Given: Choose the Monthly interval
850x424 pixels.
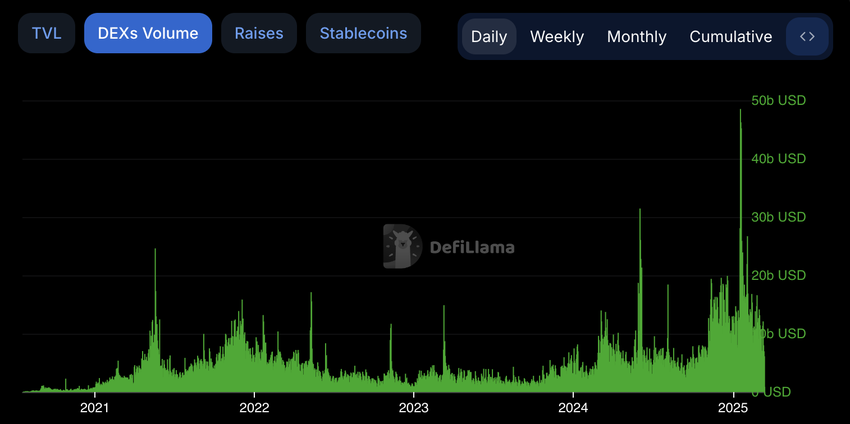Looking at the screenshot, I should point(636,36).
